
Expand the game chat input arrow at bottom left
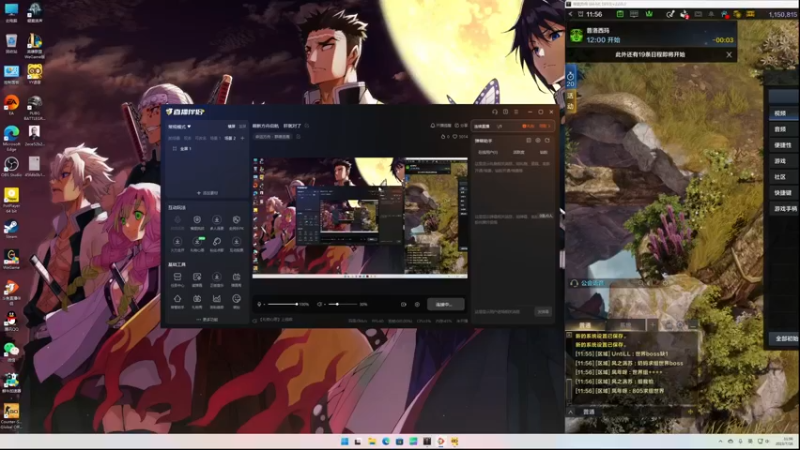click(x=570, y=412)
